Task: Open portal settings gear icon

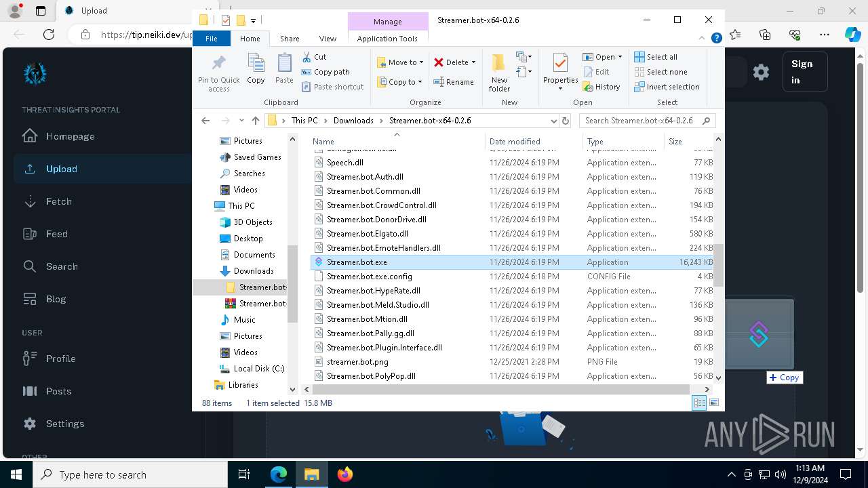Action: (x=761, y=72)
